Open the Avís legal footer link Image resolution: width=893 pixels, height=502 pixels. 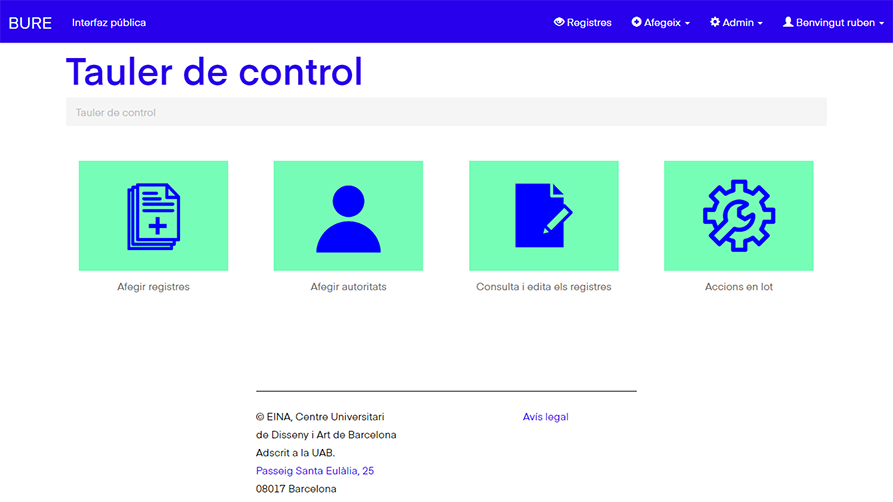[x=545, y=417]
